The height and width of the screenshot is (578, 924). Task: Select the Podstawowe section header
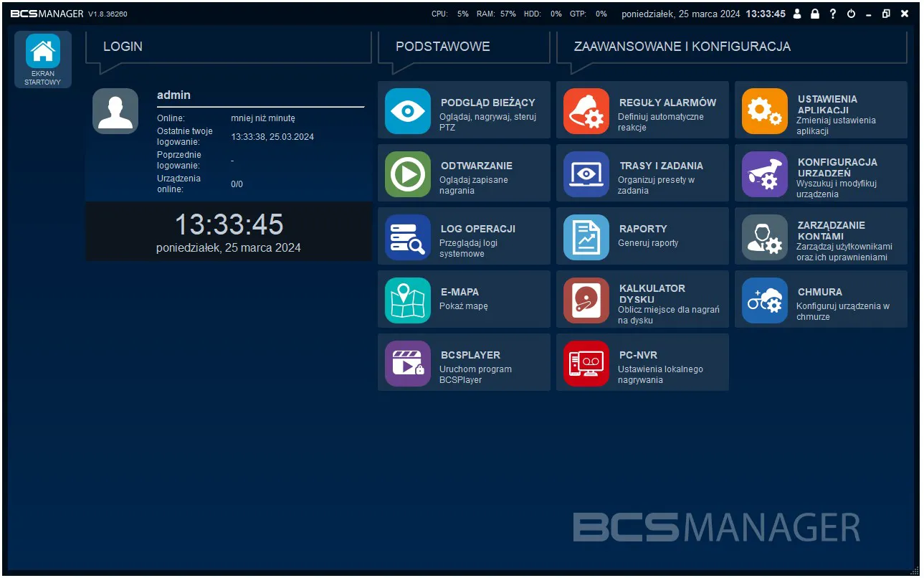click(443, 47)
